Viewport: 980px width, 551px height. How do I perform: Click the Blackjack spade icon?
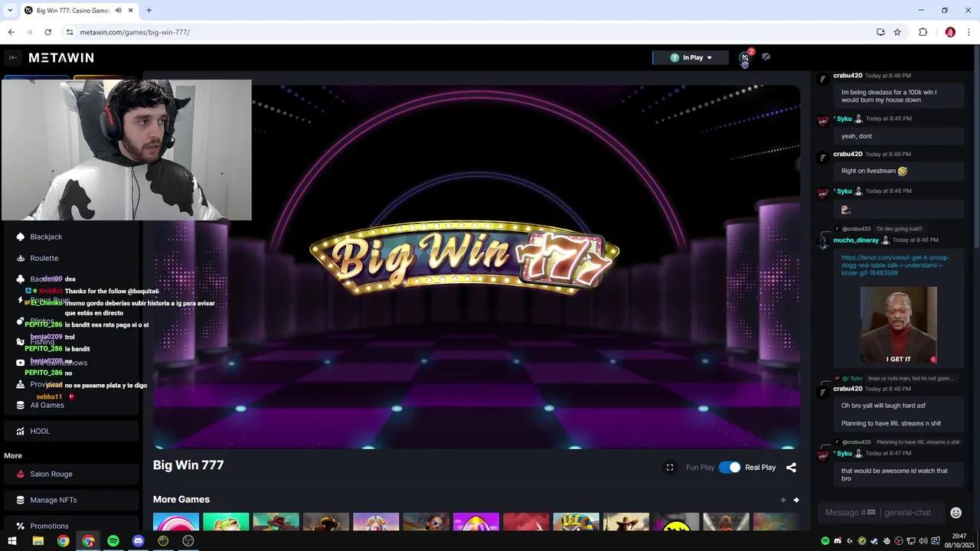[x=21, y=237]
